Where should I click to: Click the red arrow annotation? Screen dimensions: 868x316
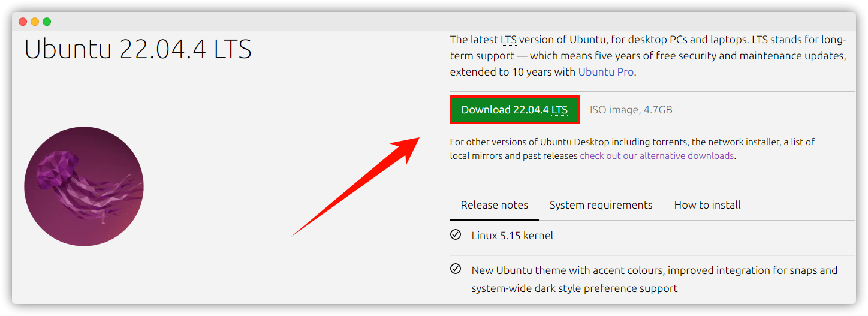[x=355, y=186]
